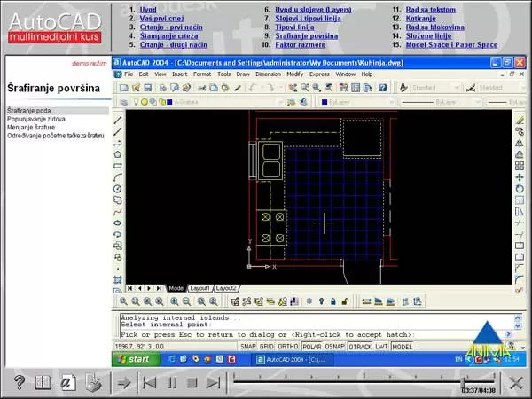Open the Standard text style dropdown
Viewport: 532px width, 399px height.
coord(436,88)
